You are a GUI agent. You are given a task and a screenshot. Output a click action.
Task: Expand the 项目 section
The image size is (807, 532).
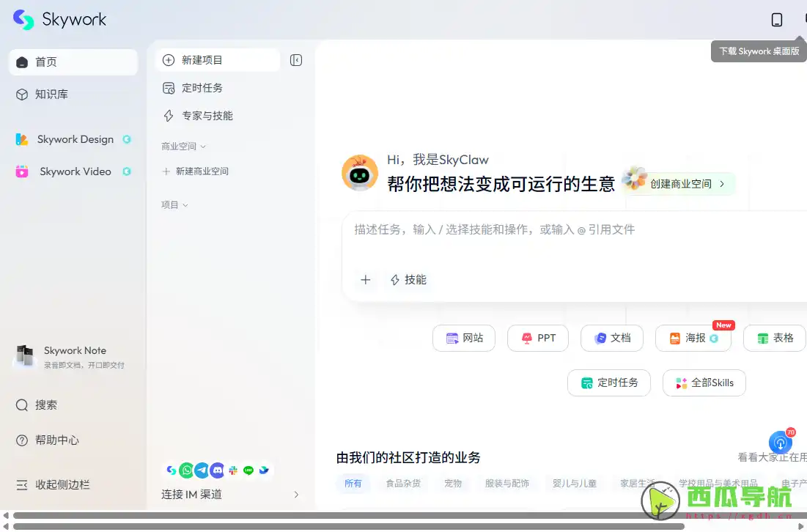pos(174,204)
